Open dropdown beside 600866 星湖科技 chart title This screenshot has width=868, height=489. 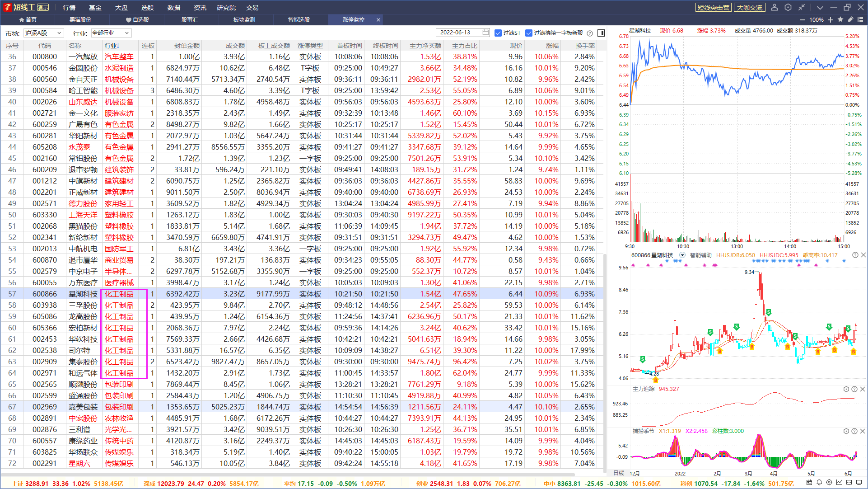682,255
